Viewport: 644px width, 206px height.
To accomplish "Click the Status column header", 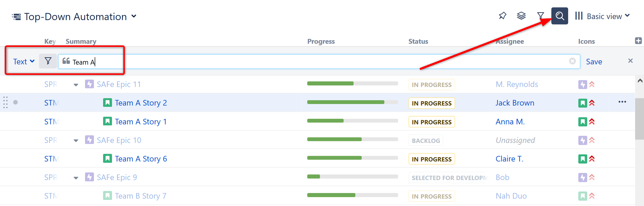I will pos(418,41).
